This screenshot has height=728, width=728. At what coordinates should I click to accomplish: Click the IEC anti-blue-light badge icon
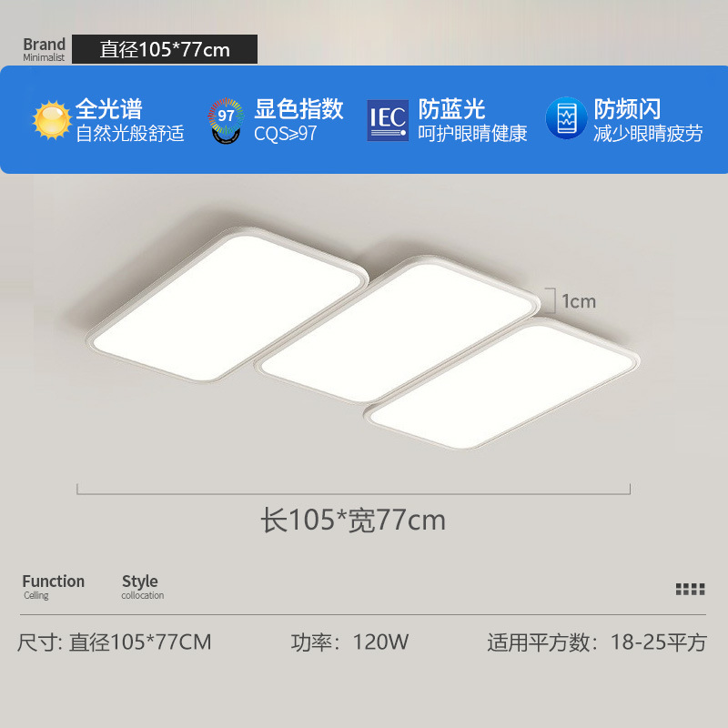[x=388, y=120]
